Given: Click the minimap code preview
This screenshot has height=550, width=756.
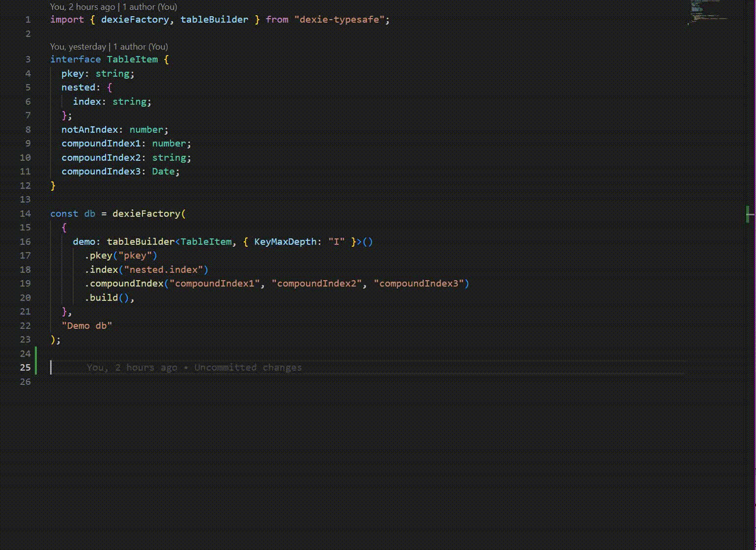Looking at the screenshot, I should coord(708,12).
